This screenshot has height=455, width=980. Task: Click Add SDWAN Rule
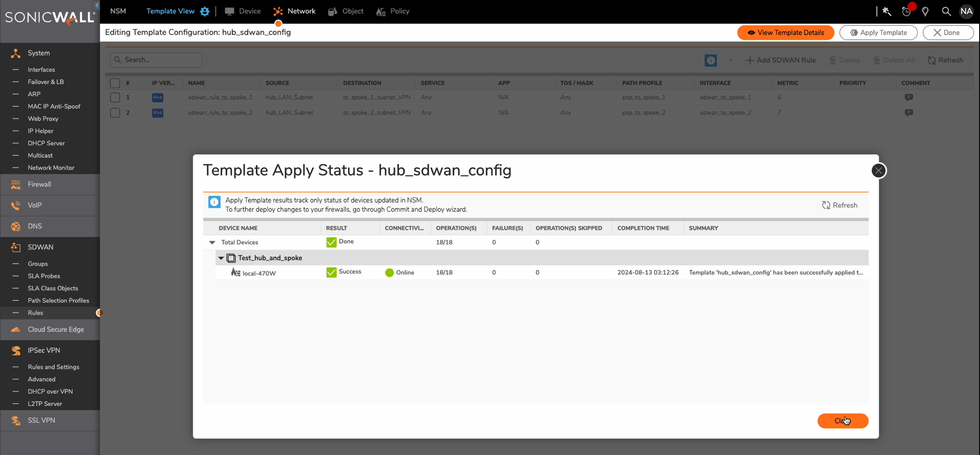(781, 60)
